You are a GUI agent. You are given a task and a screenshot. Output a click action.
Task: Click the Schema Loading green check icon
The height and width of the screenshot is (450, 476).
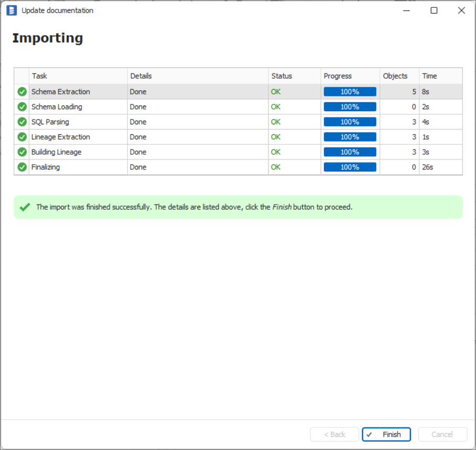22,107
